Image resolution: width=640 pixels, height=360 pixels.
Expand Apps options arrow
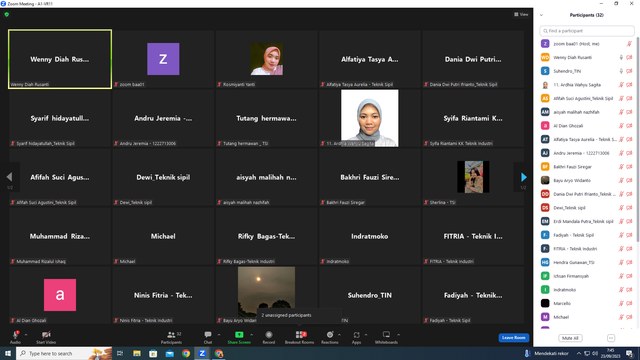(x=366, y=335)
